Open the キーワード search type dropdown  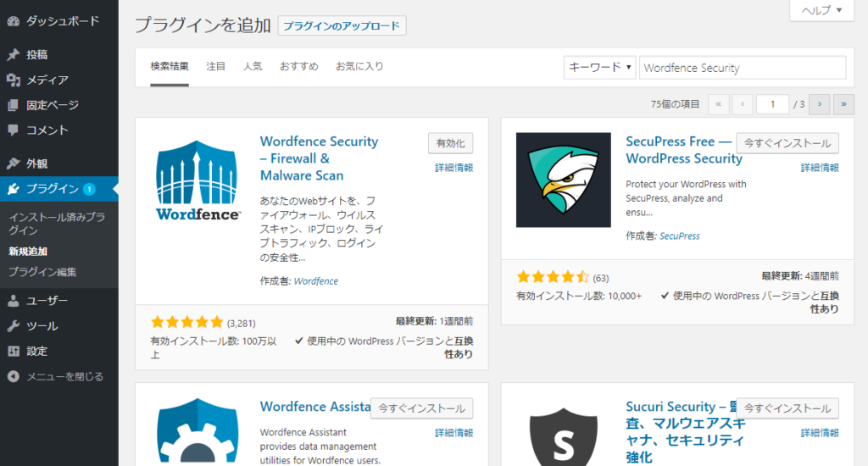pos(599,68)
